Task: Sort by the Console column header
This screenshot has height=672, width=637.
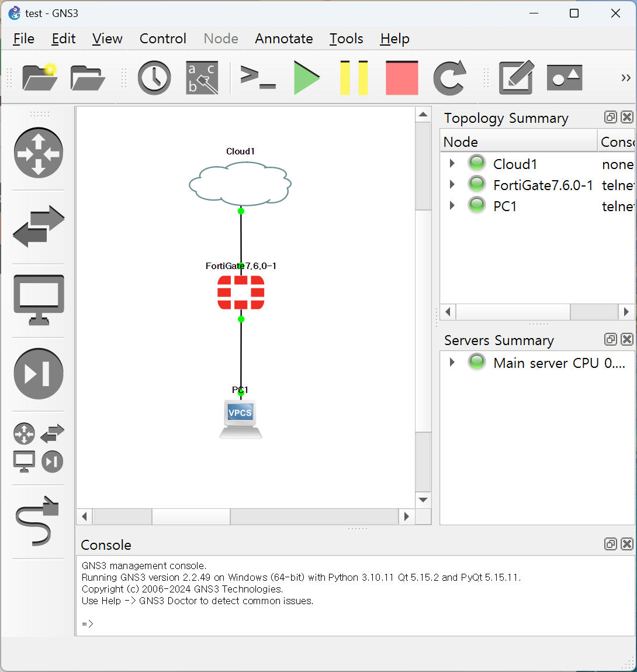Action: (617, 142)
